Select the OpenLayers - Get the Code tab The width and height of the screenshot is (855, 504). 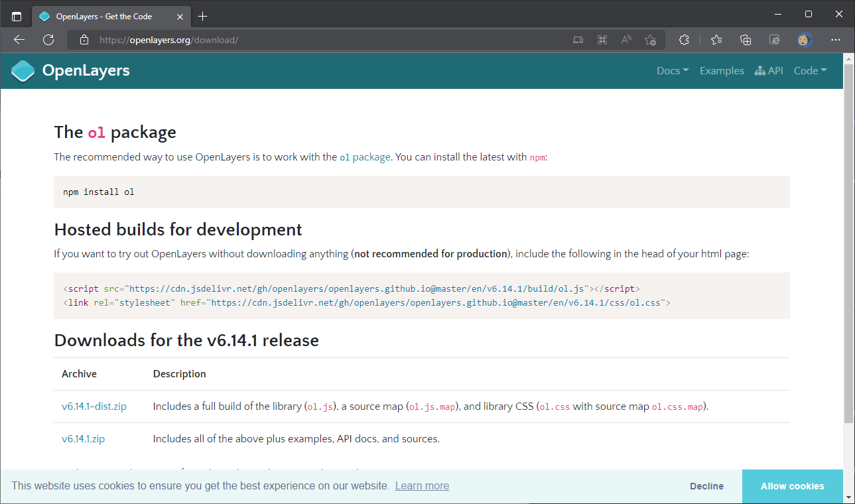pyautogui.click(x=111, y=17)
